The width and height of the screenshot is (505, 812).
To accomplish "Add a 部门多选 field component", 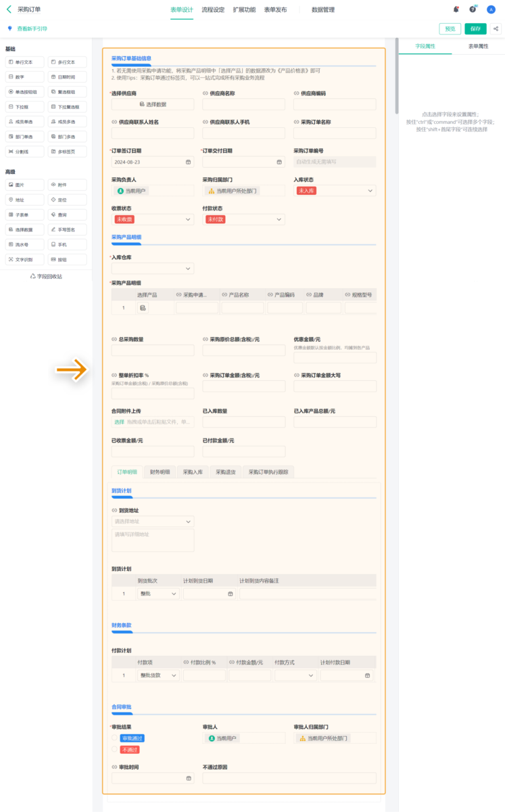I will 68,136.
